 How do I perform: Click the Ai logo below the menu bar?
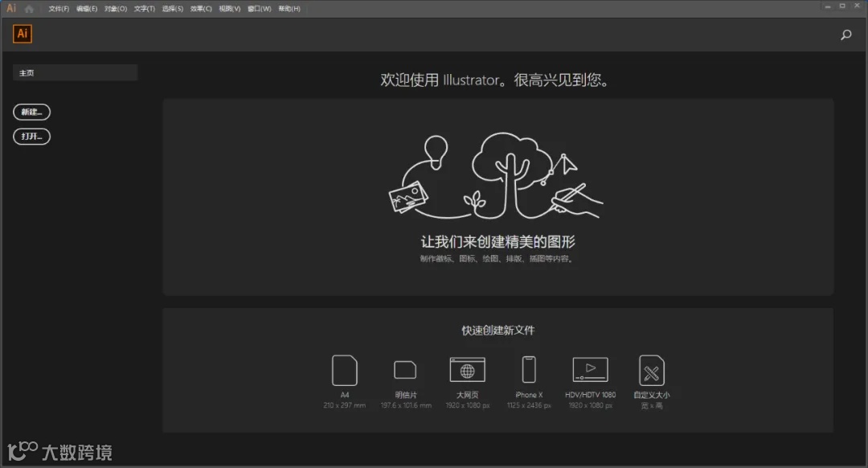pyautogui.click(x=23, y=34)
